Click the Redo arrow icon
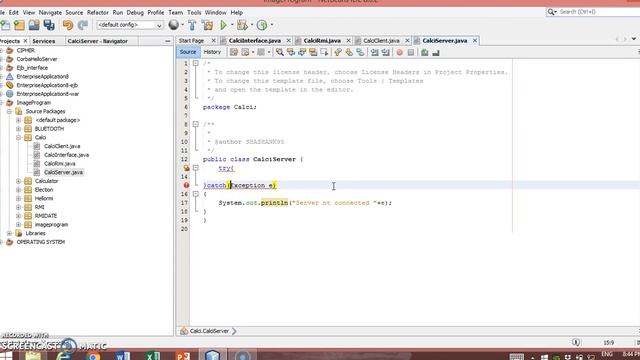 (x=82, y=25)
